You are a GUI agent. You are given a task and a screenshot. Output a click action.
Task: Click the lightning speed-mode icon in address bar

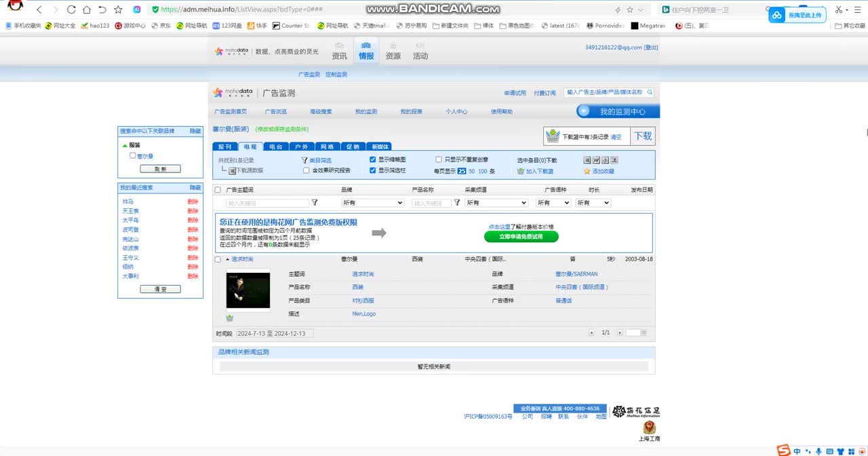tap(617, 9)
